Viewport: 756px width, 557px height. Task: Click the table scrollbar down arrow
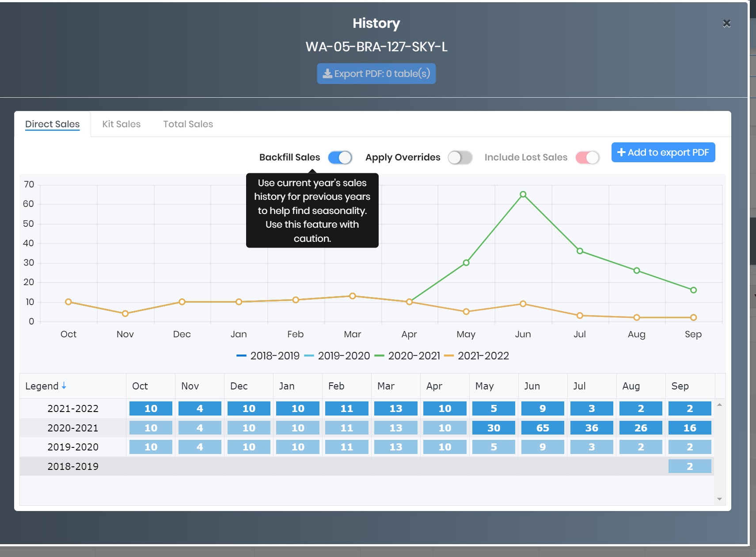point(719,499)
